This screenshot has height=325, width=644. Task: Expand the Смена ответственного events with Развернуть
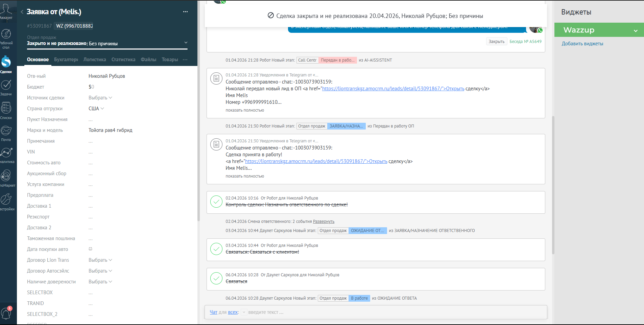click(324, 222)
